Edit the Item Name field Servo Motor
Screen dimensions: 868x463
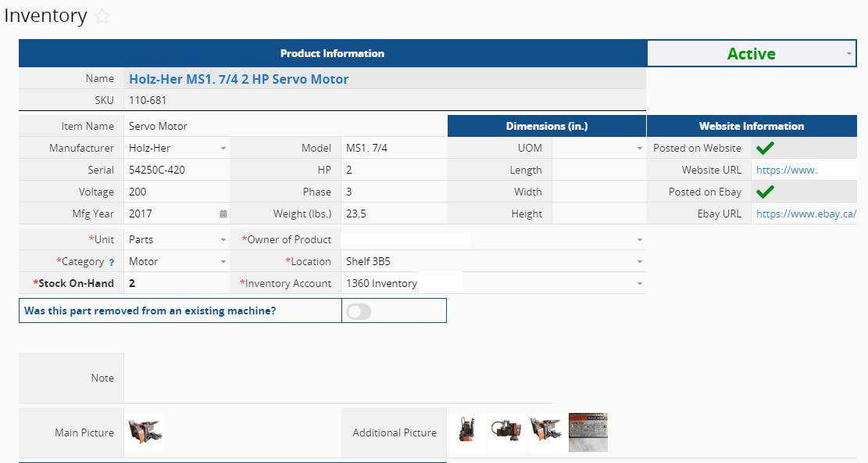tap(286, 126)
